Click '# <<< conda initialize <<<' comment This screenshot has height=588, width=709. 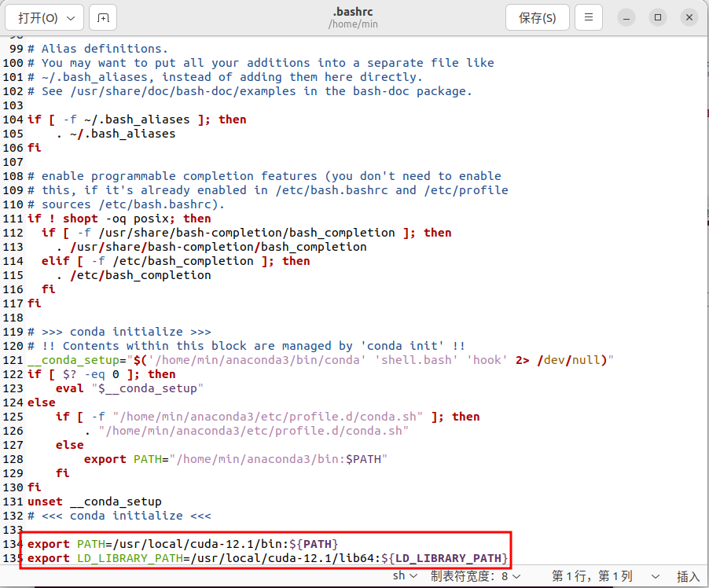point(119,515)
